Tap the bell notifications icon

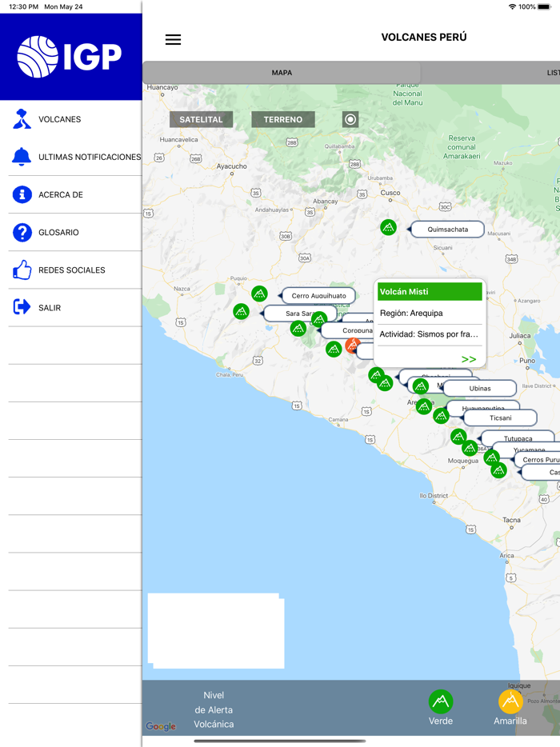click(22, 157)
